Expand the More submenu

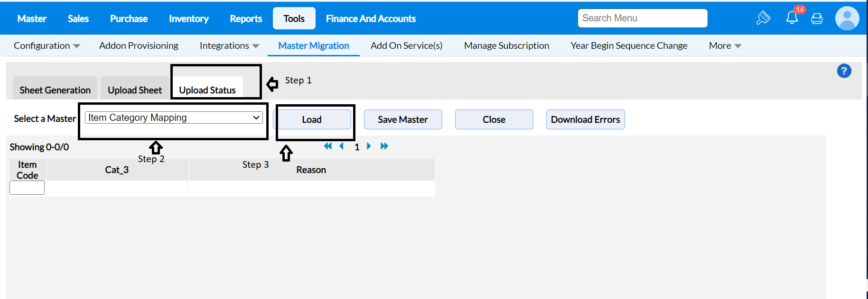[724, 45]
